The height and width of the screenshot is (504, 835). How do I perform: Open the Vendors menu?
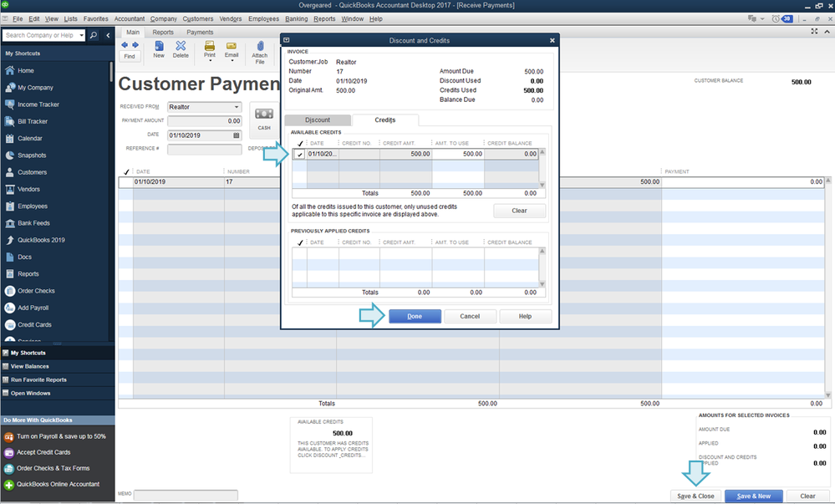[x=231, y=18]
